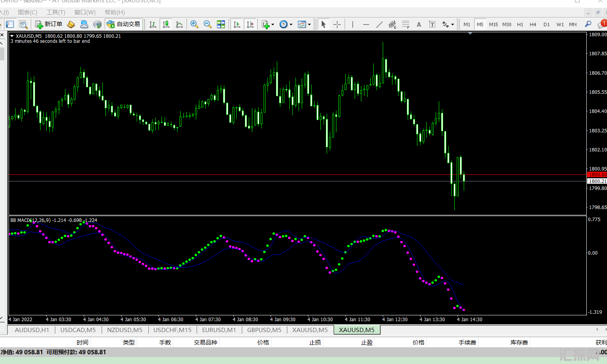Toggle the 自动交易 auto trading button

point(123,24)
